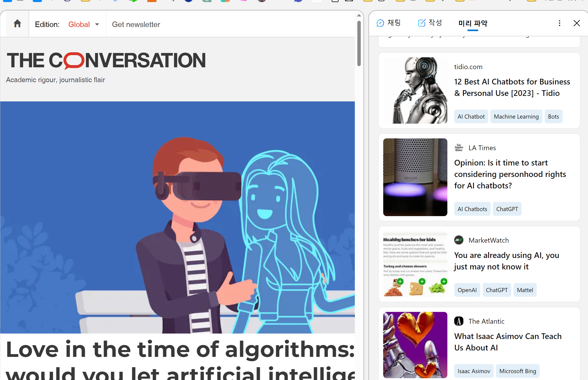
Task: Click the home icon in navigation bar
Action: [x=17, y=24]
